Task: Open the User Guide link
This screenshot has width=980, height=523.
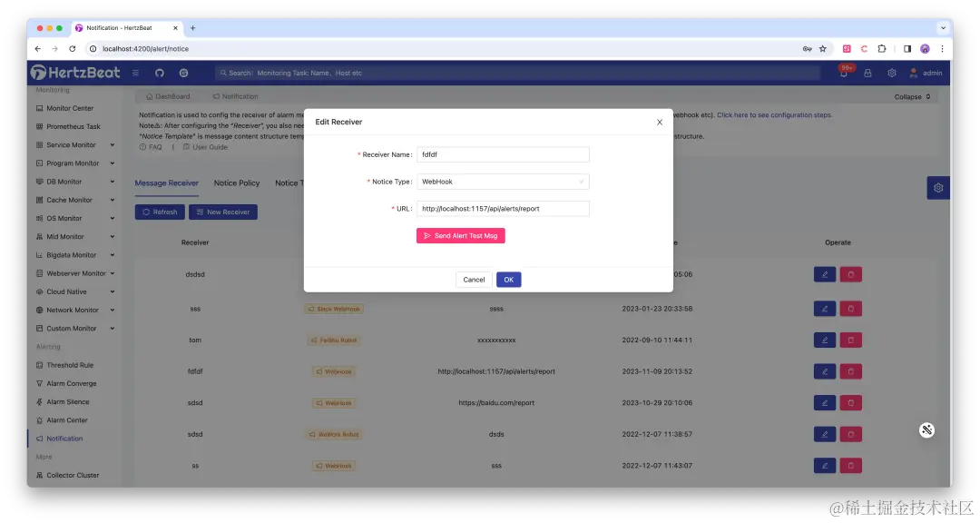Action: pos(205,147)
